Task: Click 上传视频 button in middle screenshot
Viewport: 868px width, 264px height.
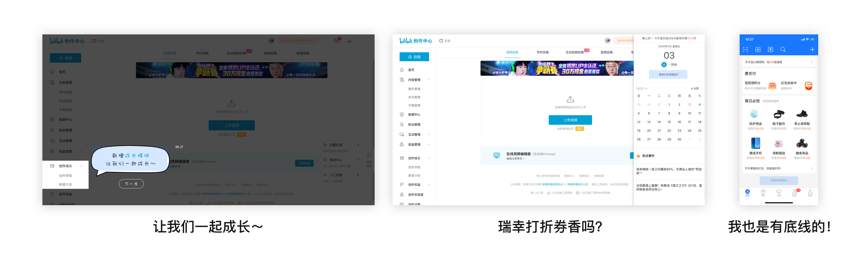Action: pos(570,120)
